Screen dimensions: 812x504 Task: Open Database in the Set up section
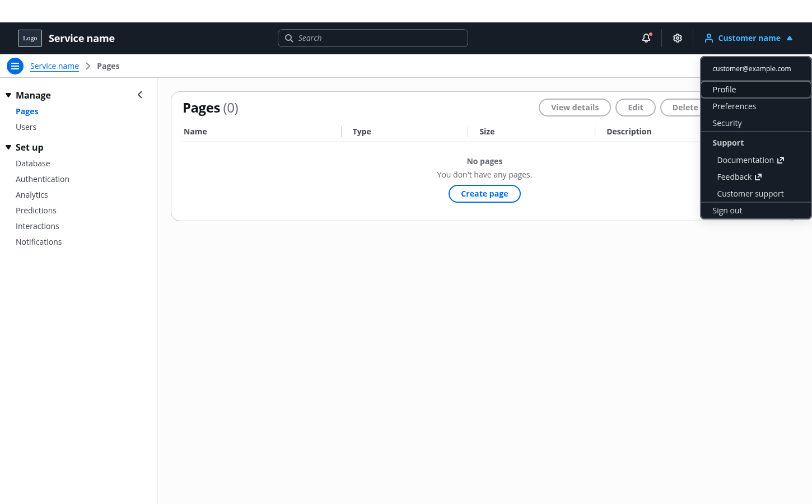pos(33,164)
